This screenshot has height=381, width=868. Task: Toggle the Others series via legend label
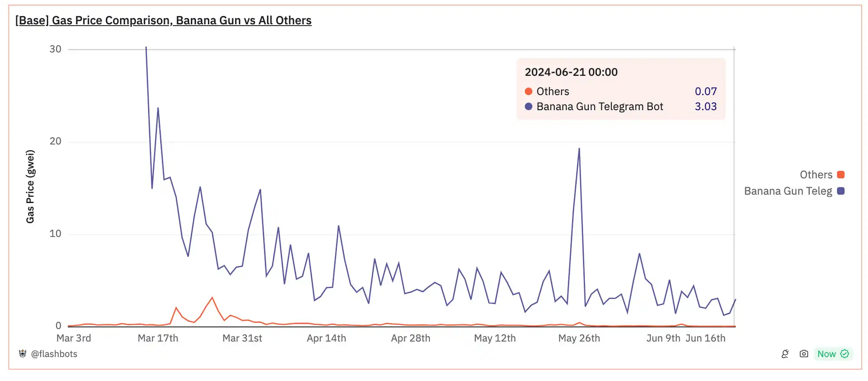point(816,175)
